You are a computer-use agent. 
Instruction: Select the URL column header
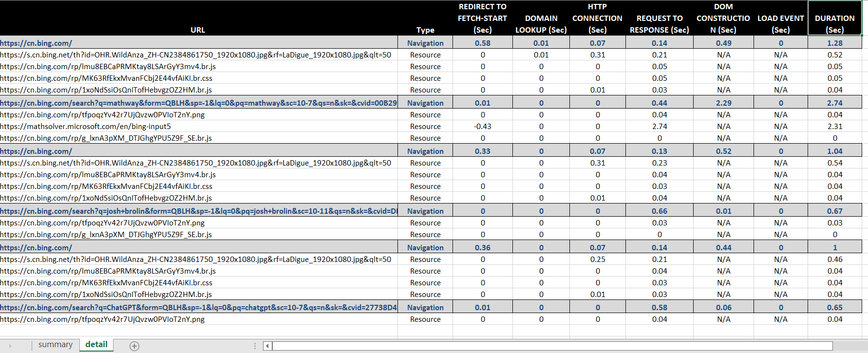click(198, 18)
